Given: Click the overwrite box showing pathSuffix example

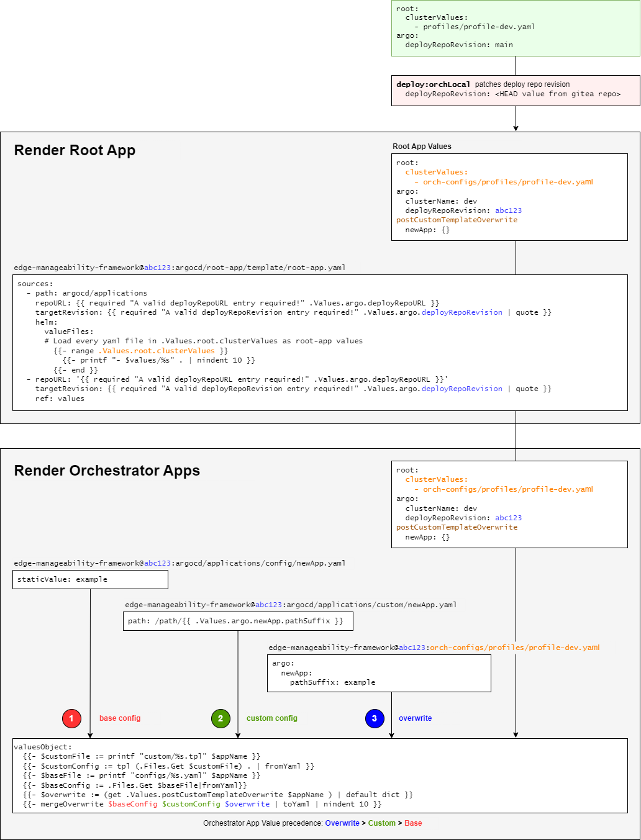Looking at the screenshot, I should click(x=379, y=673).
